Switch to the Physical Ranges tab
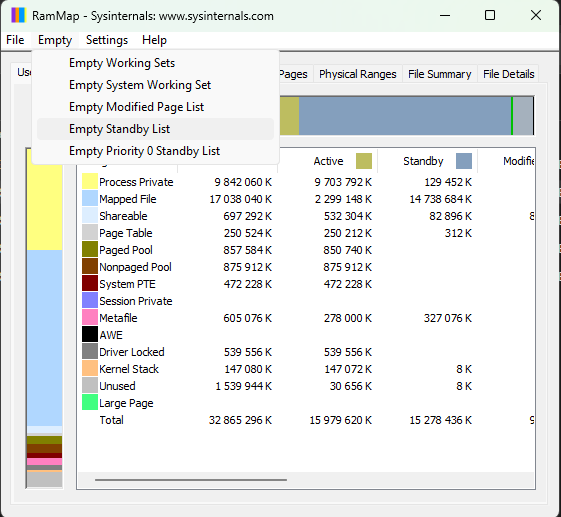 tap(358, 74)
